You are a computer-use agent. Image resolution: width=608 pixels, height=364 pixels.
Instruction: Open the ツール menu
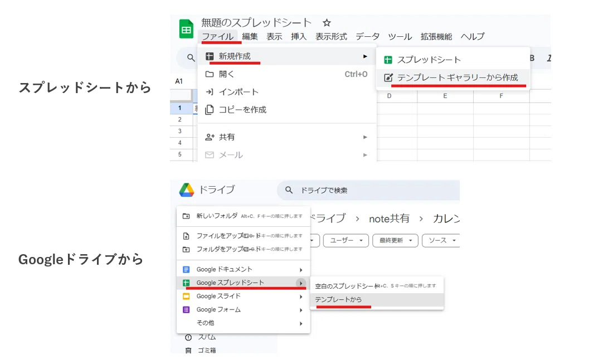[x=400, y=36]
